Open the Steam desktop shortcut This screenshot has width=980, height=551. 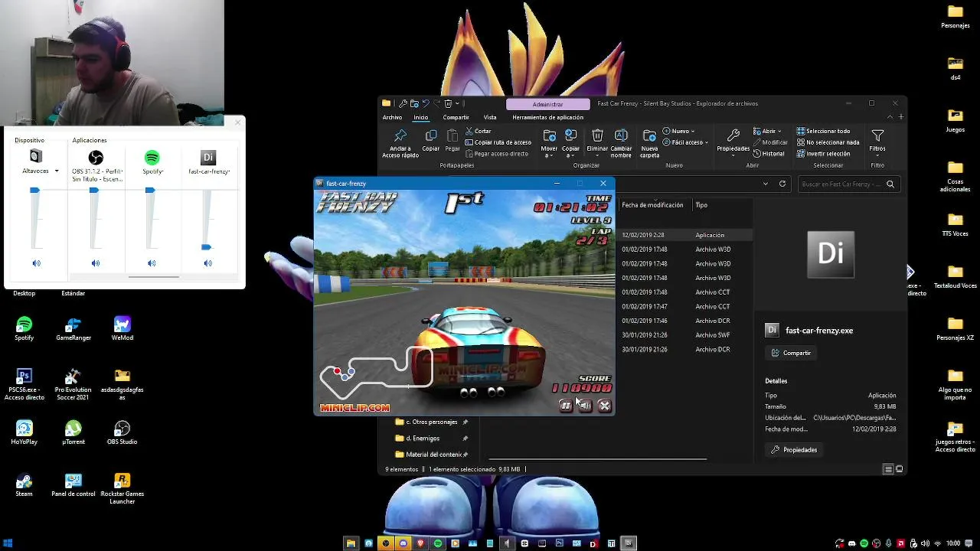tap(24, 485)
